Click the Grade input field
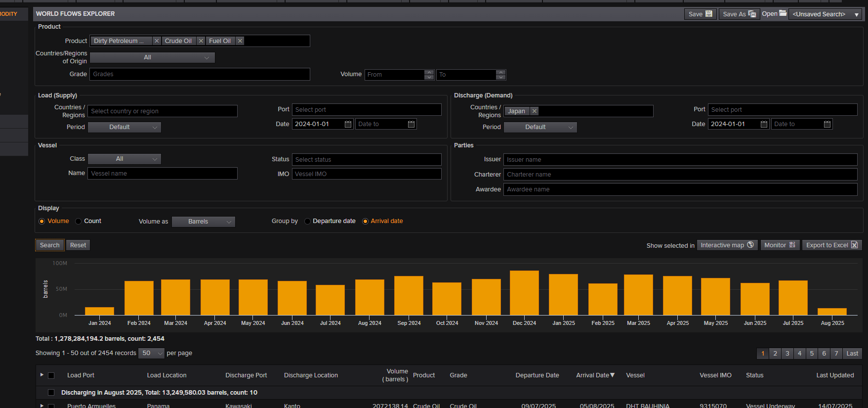 pyautogui.click(x=200, y=74)
